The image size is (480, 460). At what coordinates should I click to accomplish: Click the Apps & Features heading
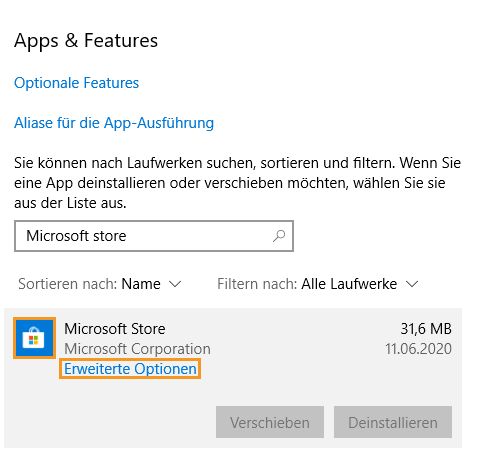click(86, 41)
